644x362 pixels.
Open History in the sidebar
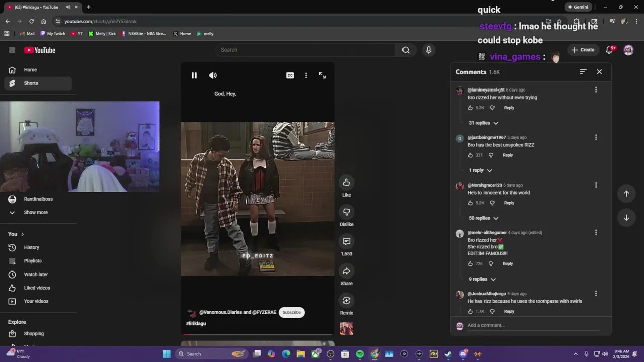click(x=38, y=247)
